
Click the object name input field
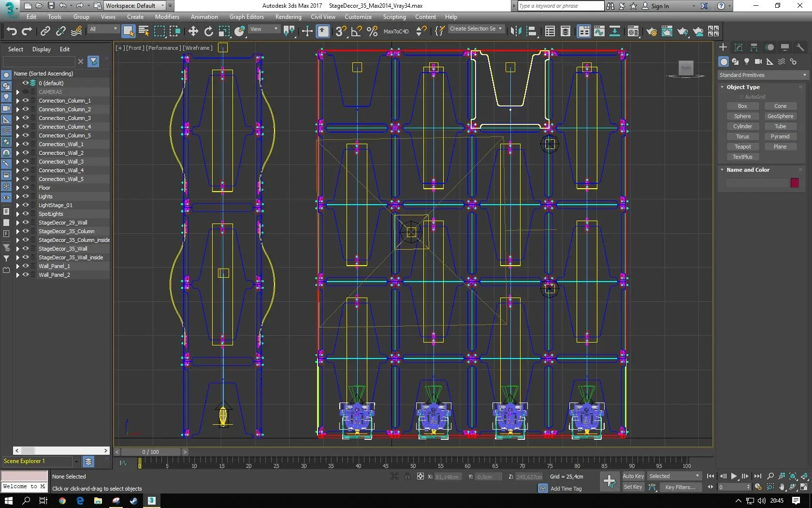click(756, 183)
